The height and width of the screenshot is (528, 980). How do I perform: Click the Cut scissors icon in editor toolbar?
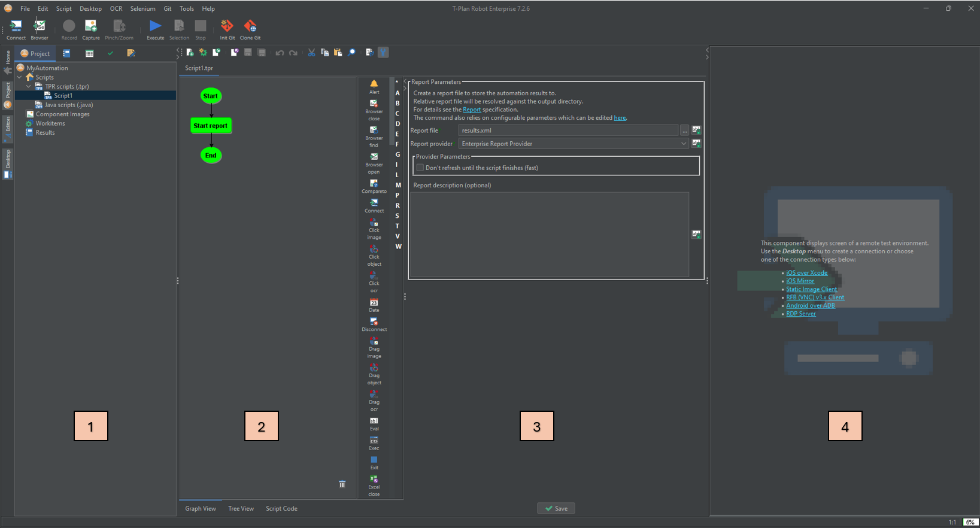(x=311, y=53)
